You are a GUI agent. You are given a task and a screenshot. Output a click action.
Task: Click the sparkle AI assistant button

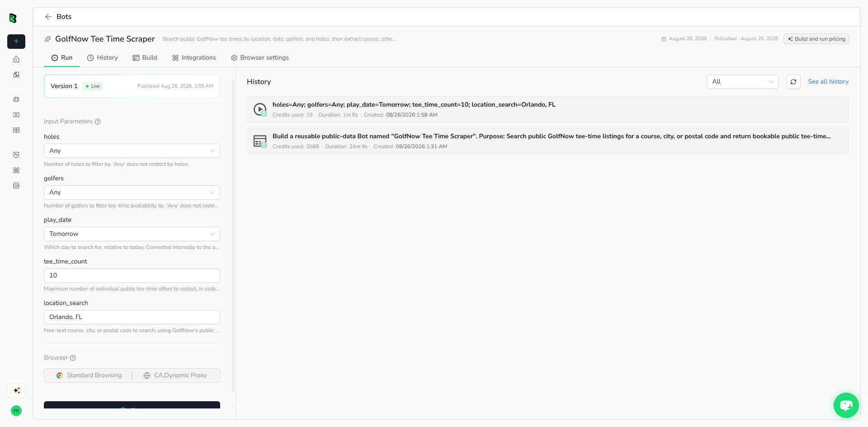[16, 390]
